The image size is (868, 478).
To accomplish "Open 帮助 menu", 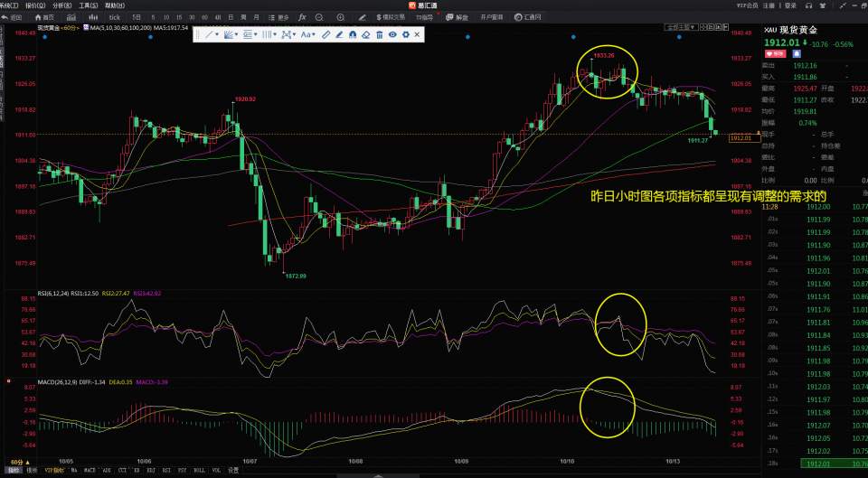I will [x=115, y=5].
